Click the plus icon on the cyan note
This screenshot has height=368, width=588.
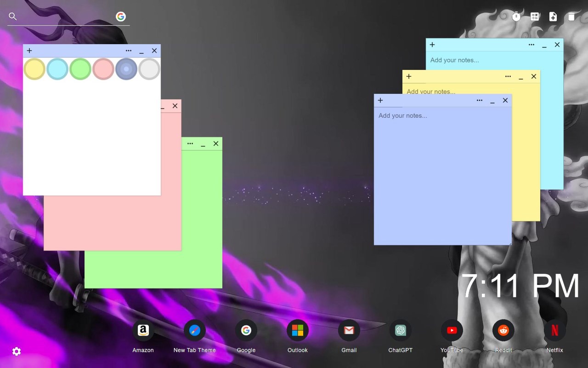[x=432, y=45]
